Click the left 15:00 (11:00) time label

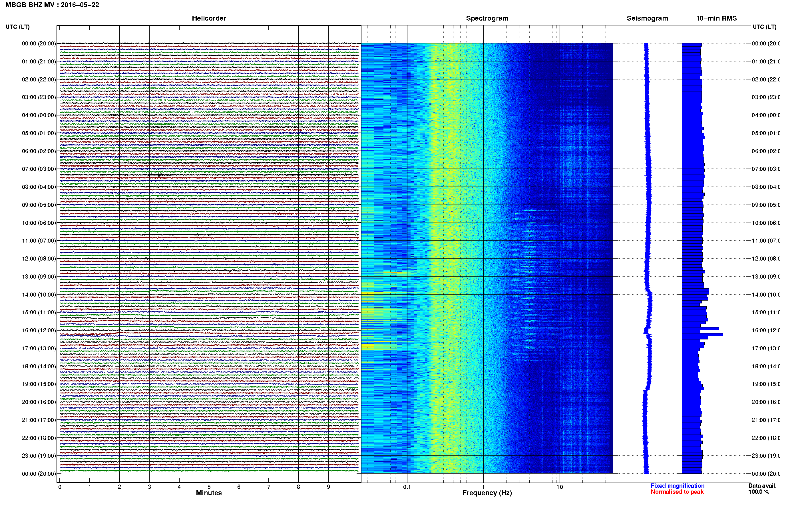pyautogui.click(x=39, y=313)
